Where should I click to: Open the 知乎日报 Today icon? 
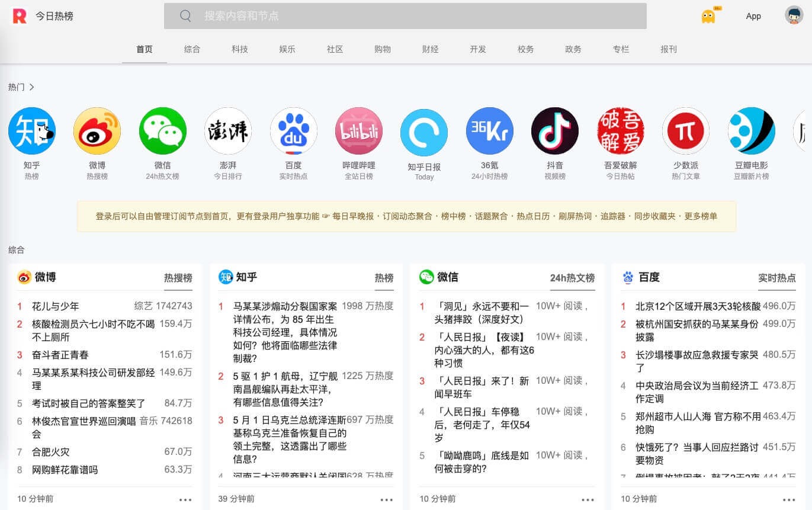pyautogui.click(x=424, y=133)
